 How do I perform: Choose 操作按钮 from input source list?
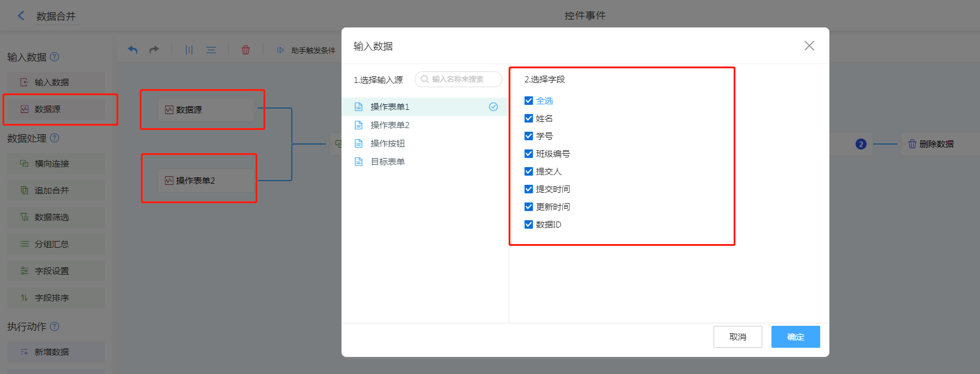click(387, 143)
